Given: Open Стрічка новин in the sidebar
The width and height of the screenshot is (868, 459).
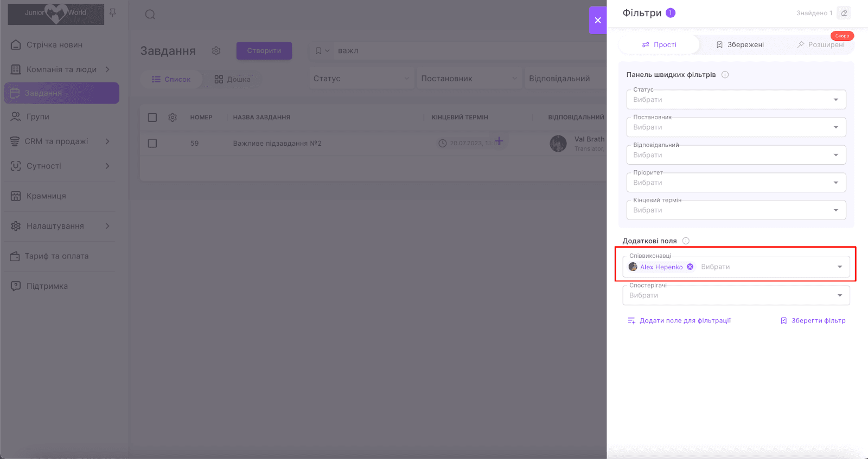Looking at the screenshot, I should pyautogui.click(x=54, y=45).
